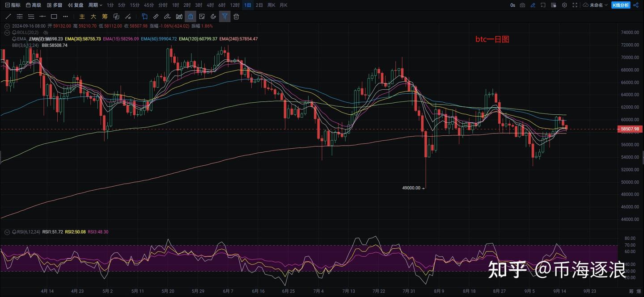Select the horizontal lines drawing tool

pyautogui.click(x=31, y=17)
